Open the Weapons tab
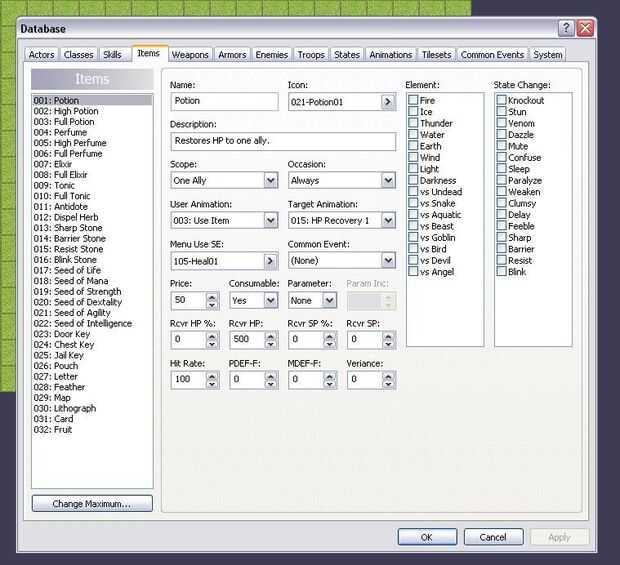 (x=190, y=55)
